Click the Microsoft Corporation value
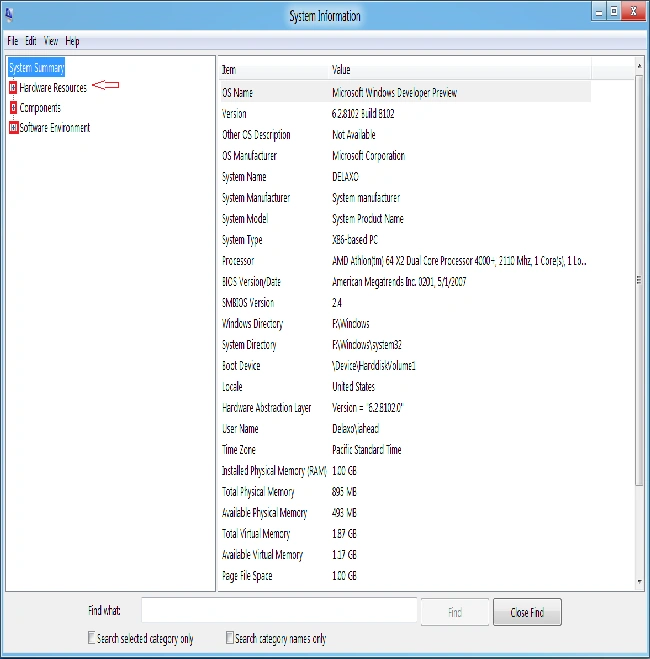The height and width of the screenshot is (659, 650). click(368, 156)
